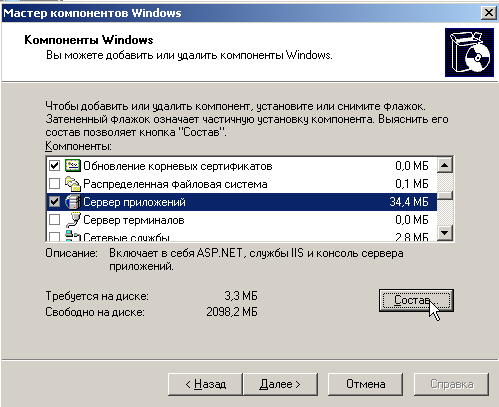499x407 pixels.
Task: Click Сетевые службы network icon
Action: (x=73, y=235)
